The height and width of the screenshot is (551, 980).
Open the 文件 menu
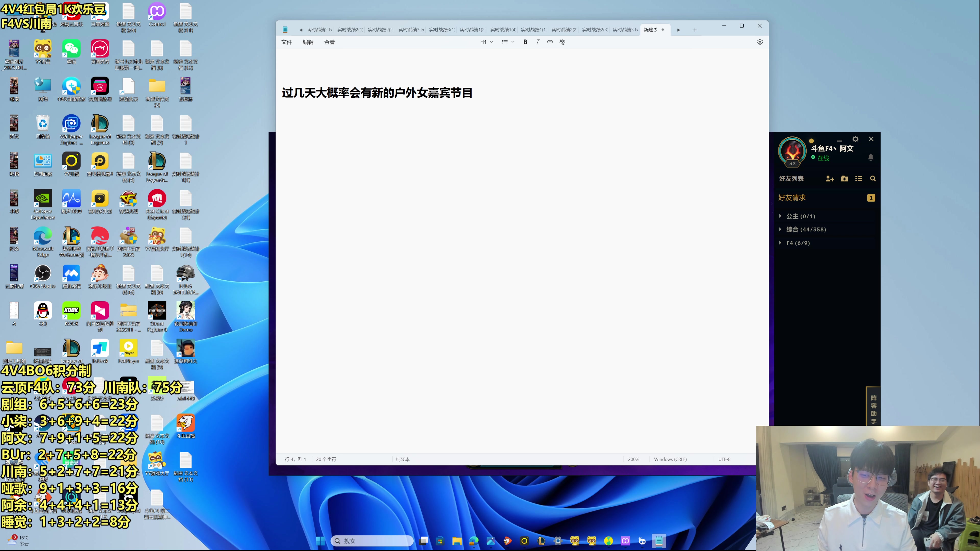point(286,42)
